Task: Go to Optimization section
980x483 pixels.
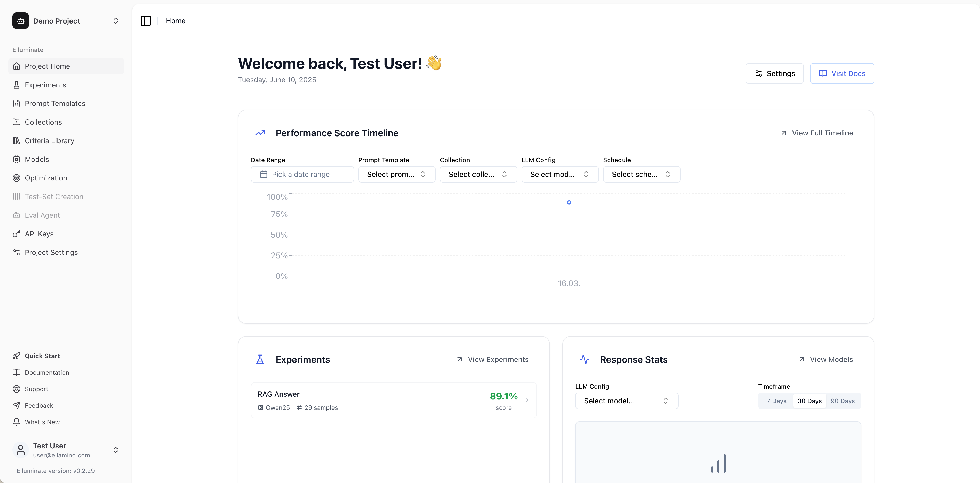Action: click(x=66, y=178)
